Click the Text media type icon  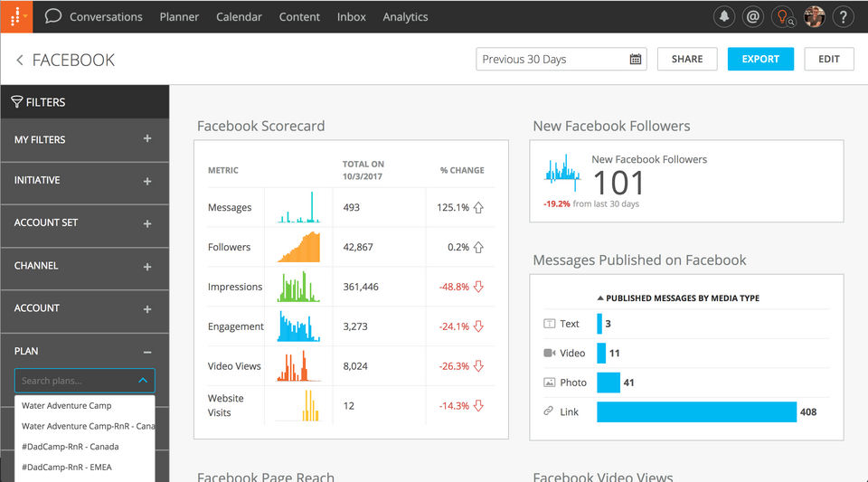[549, 324]
